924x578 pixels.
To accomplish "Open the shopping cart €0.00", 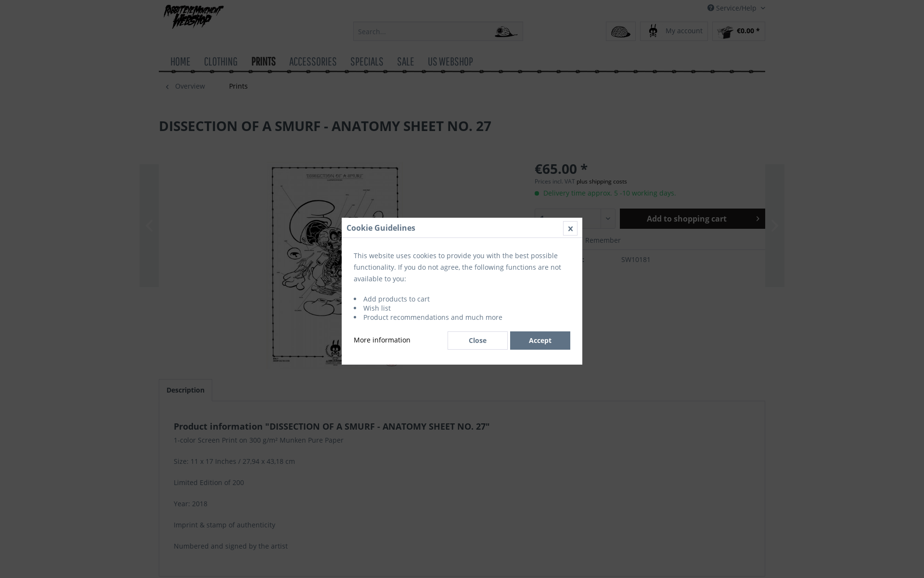I will point(738,31).
